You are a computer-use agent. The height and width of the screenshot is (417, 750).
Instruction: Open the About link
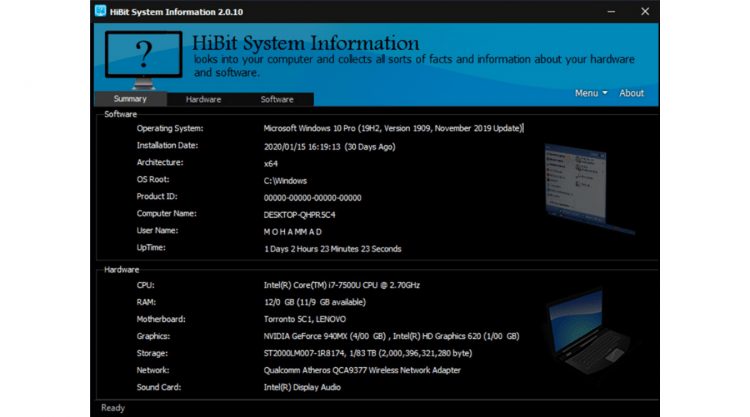pyautogui.click(x=631, y=93)
